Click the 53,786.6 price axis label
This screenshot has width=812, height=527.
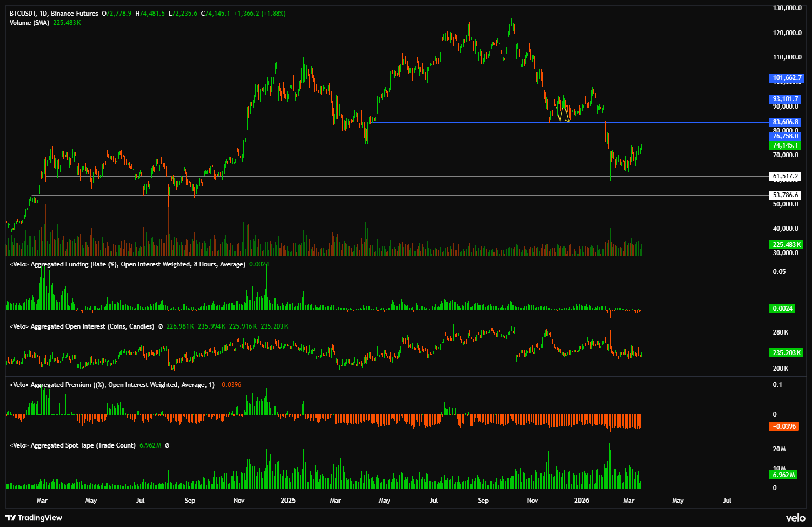(x=785, y=195)
